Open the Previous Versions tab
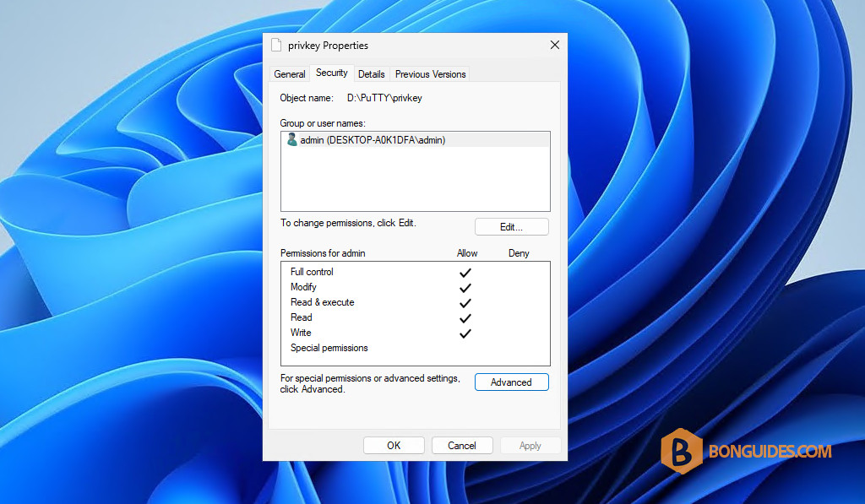 pos(430,74)
